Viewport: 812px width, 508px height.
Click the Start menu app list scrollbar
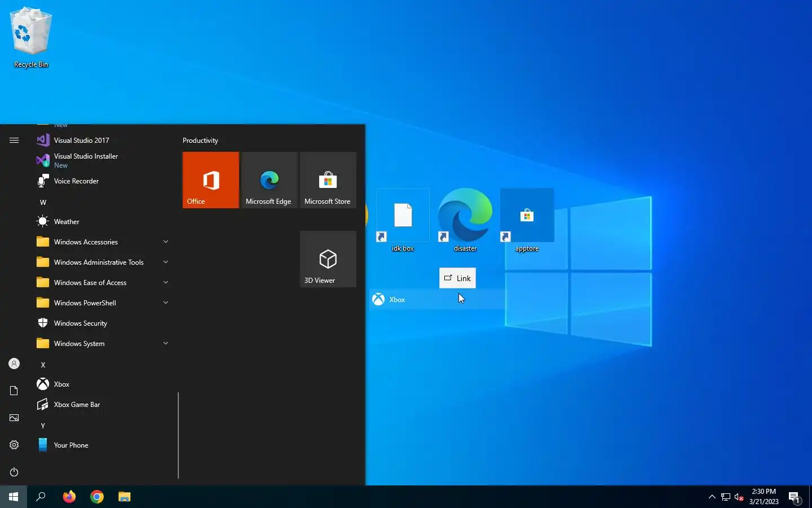point(178,435)
